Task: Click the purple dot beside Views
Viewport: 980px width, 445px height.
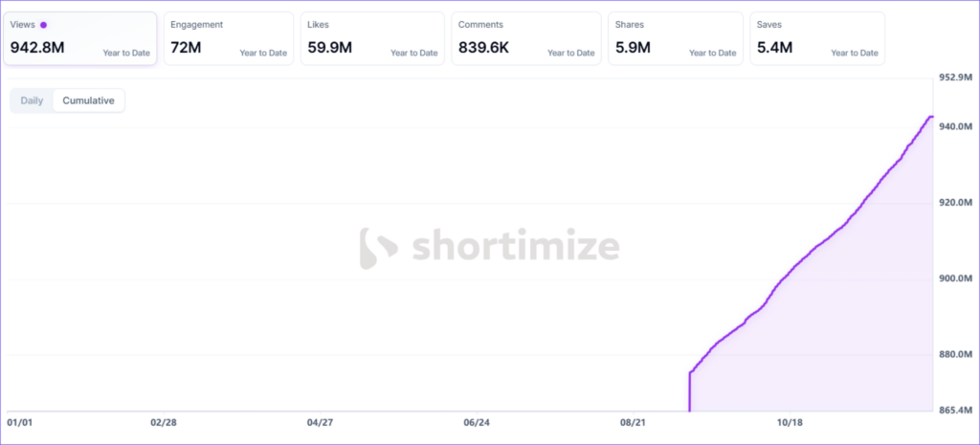Action: point(44,25)
